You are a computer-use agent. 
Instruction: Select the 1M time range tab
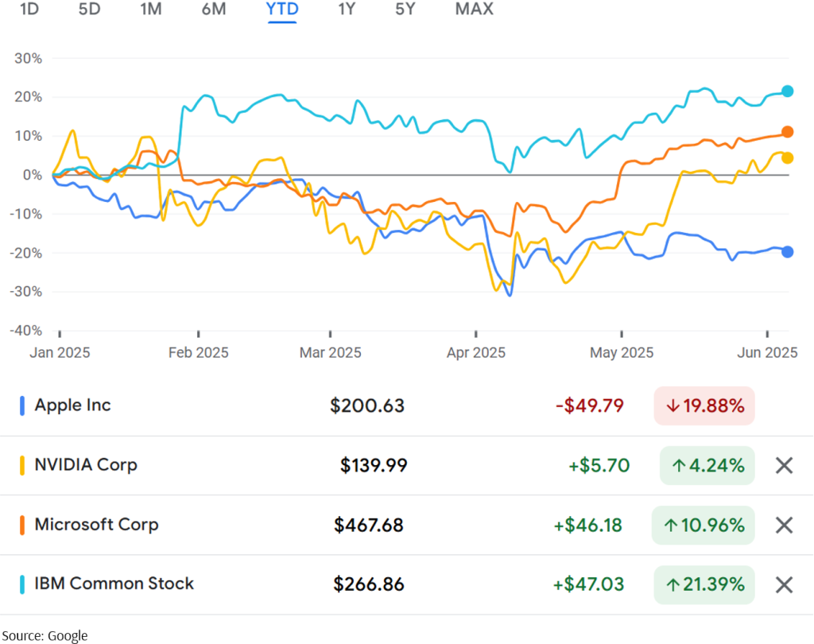[x=150, y=10]
